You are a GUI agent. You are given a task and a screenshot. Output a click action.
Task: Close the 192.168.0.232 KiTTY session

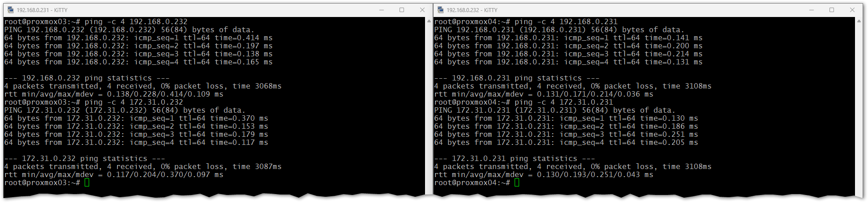852,10
